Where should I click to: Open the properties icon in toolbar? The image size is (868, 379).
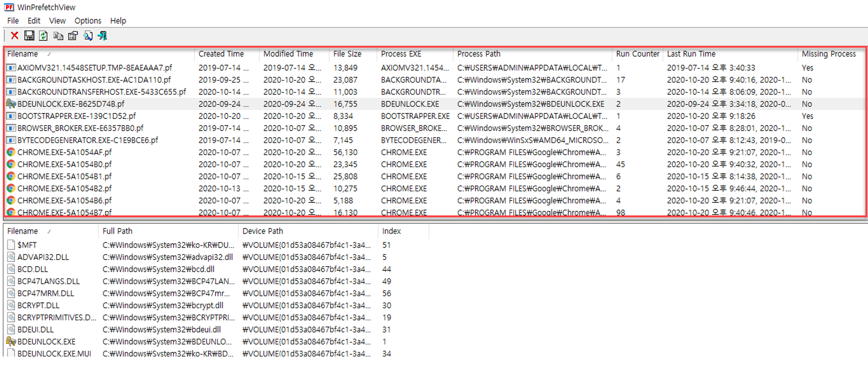click(73, 36)
